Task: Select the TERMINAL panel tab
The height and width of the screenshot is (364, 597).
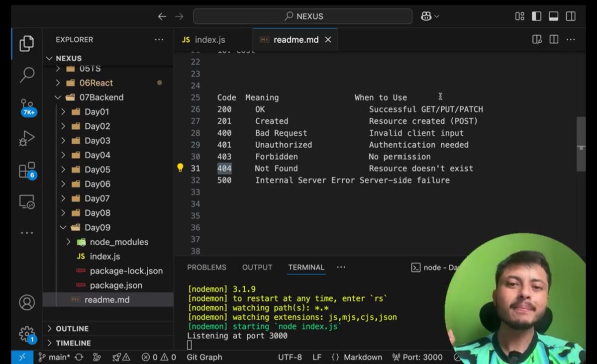Action: 306,267
